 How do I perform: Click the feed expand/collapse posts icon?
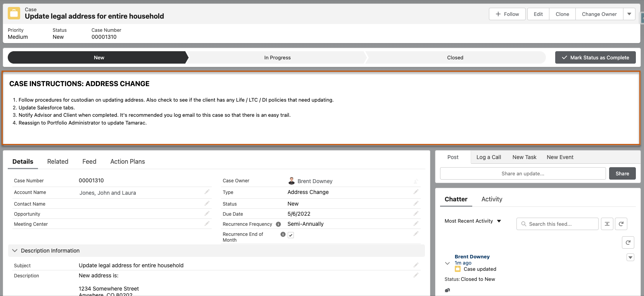pos(607,224)
